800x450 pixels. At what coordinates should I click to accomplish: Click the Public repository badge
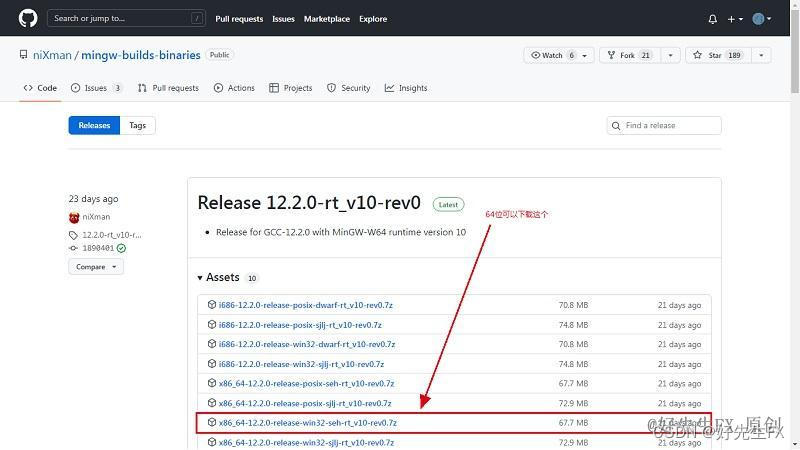pos(219,55)
